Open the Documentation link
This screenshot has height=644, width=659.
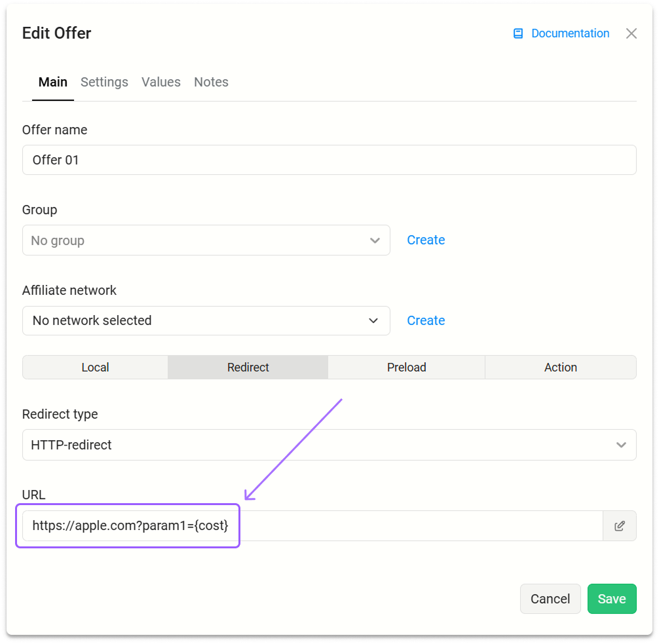570,33
